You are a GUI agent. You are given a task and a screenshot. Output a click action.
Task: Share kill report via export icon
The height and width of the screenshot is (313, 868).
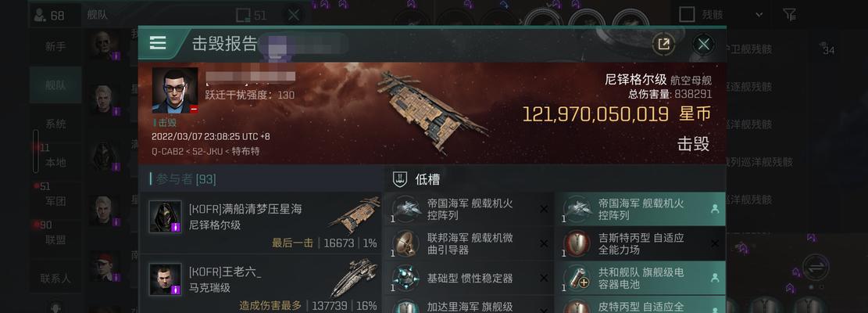pos(663,45)
